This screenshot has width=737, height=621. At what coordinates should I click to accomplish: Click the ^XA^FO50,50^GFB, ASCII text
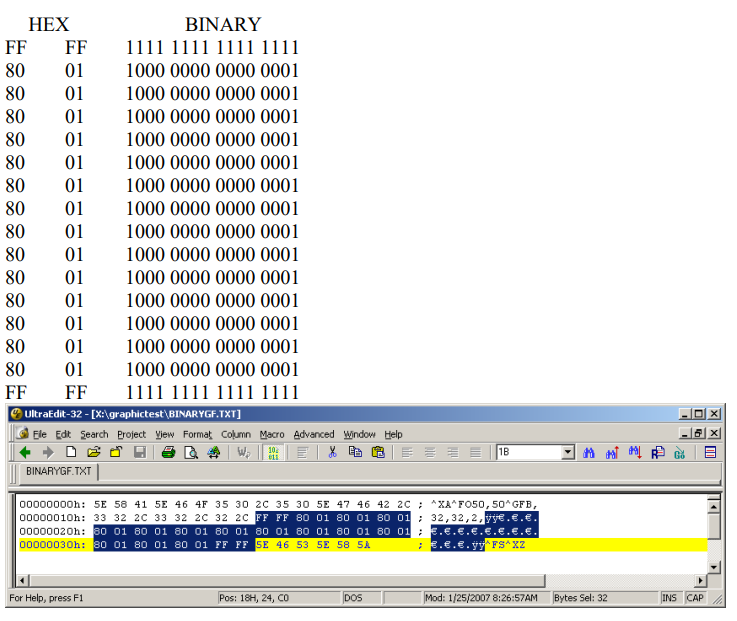484,504
